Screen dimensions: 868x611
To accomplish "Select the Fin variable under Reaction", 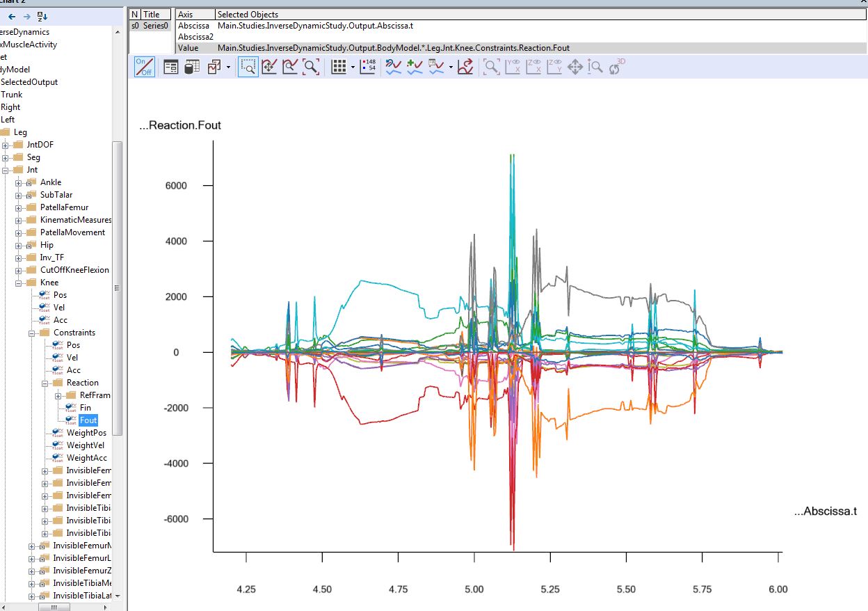I will click(86, 408).
